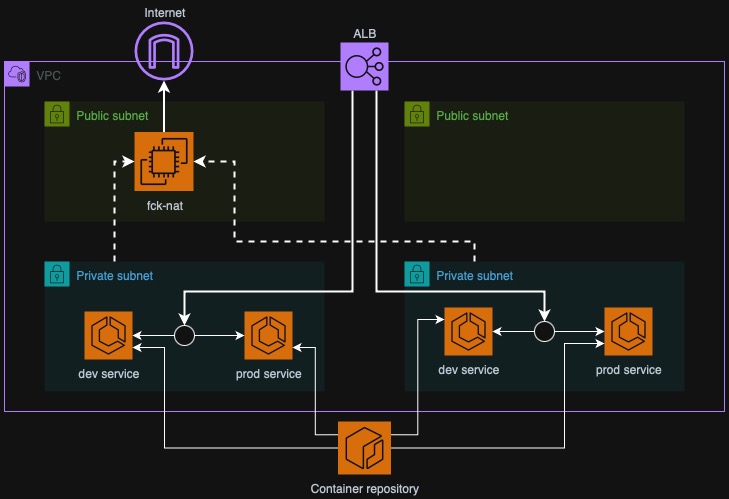Click the "Container repository" text label
Image resolution: width=729 pixels, height=499 pixels.
tap(364, 489)
